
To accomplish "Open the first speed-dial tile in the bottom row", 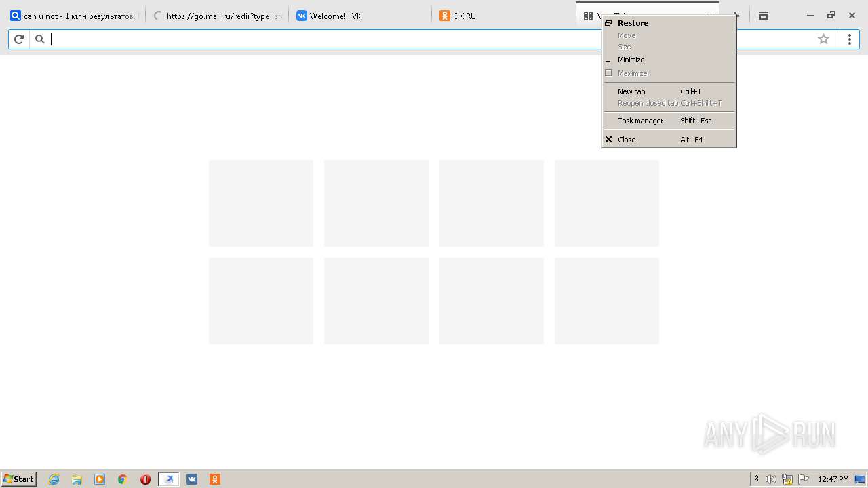I will [261, 301].
